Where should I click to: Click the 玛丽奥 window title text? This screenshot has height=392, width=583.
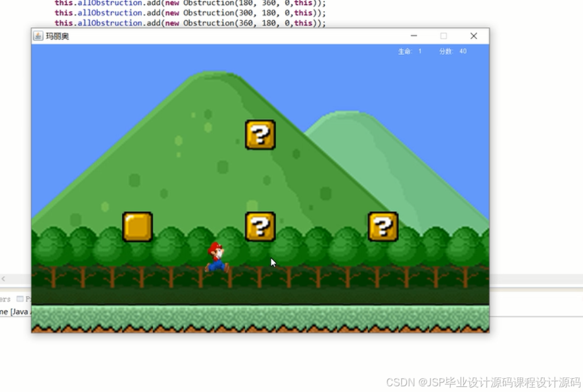click(x=57, y=37)
